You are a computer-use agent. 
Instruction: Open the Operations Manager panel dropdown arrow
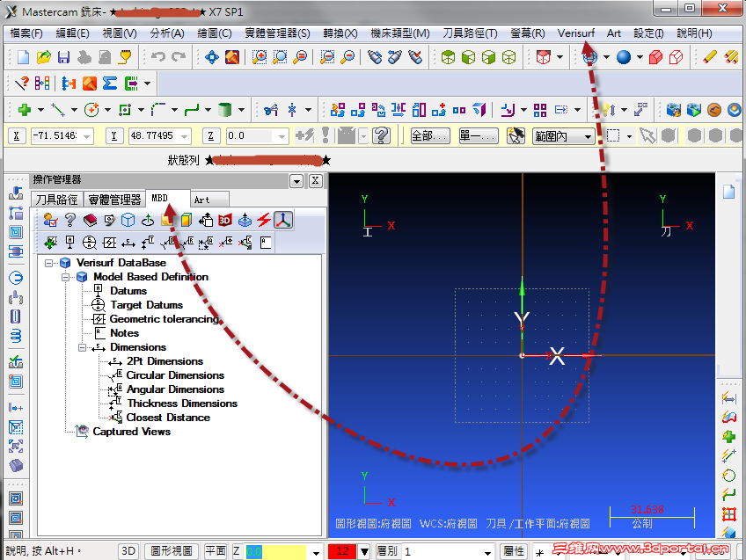click(x=296, y=180)
